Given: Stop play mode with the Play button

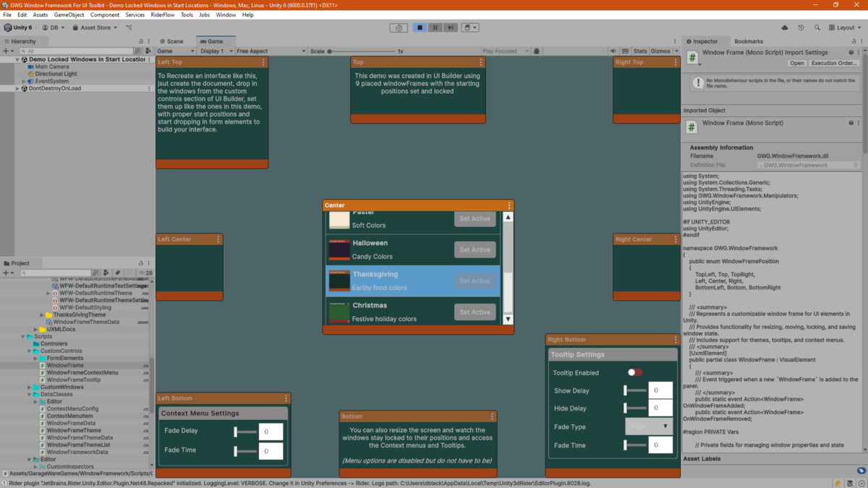Looking at the screenshot, I should point(420,27).
